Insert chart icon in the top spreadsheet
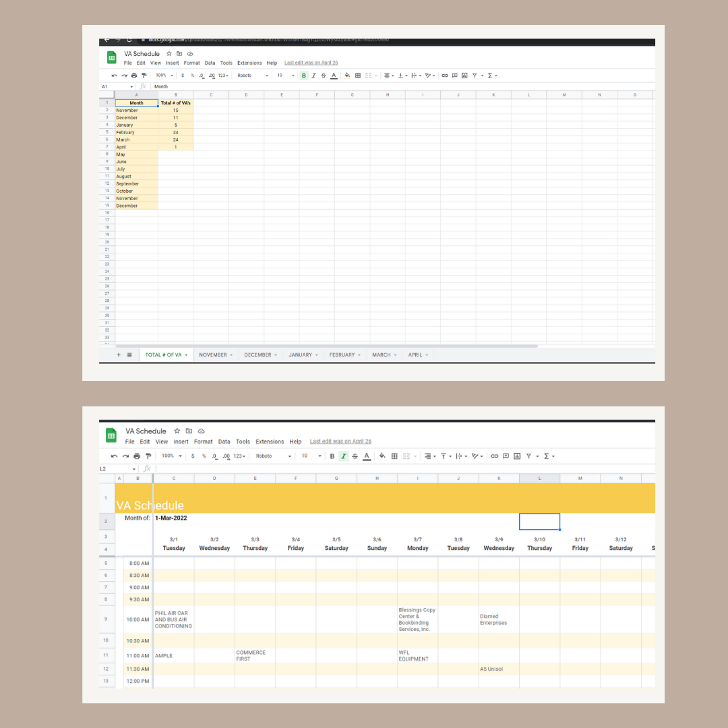This screenshot has height=728, width=728. (x=464, y=75)
